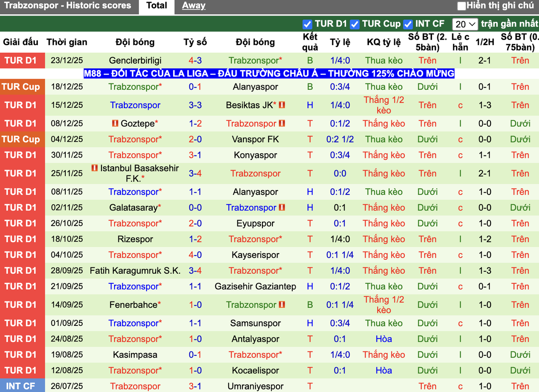This screenshot has height=392, width=539.
Task: Open the Samsunspor team page
Action: point(255,323)
